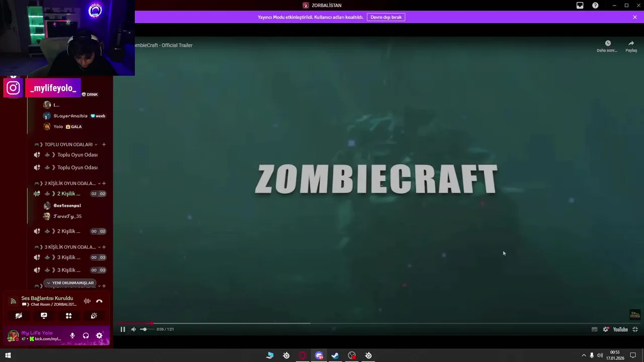Open the soundboard icon
Screen dimensions: 644x362
pos(94,316)
